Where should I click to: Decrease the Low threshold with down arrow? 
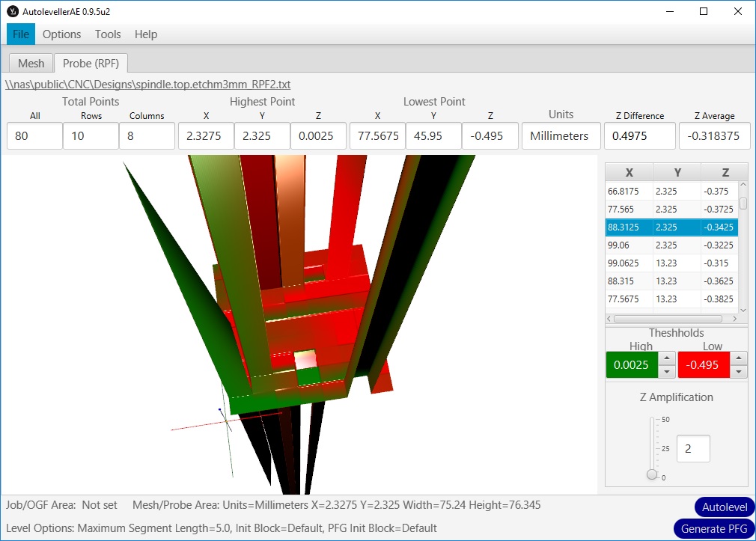click(739, 372)
